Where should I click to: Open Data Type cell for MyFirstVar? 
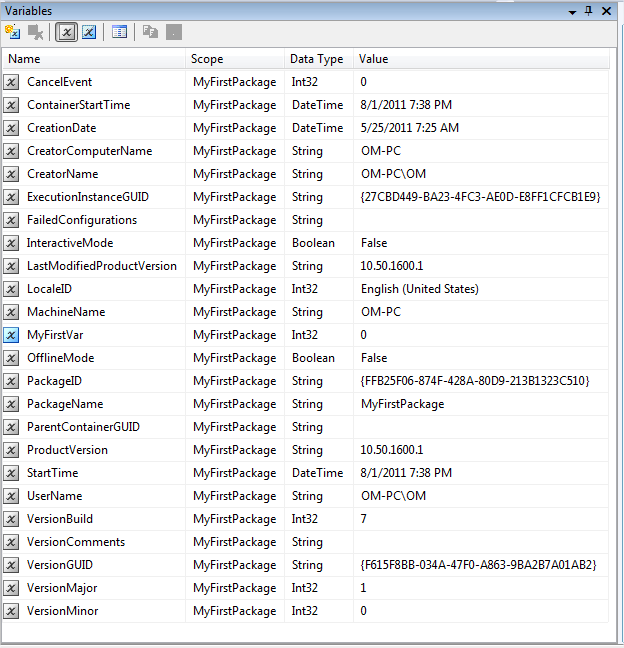[x=318, y=335]
